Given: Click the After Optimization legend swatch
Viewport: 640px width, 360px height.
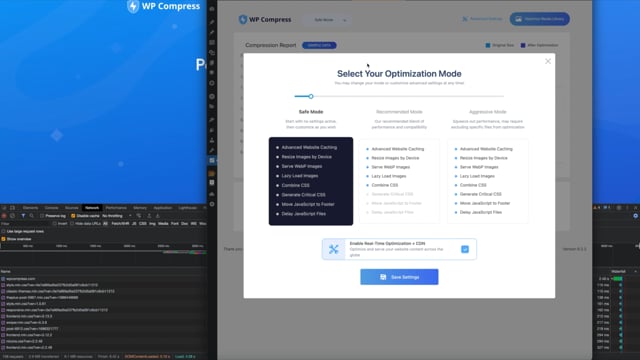Looking at the screenshot, I should pos(523,45).
